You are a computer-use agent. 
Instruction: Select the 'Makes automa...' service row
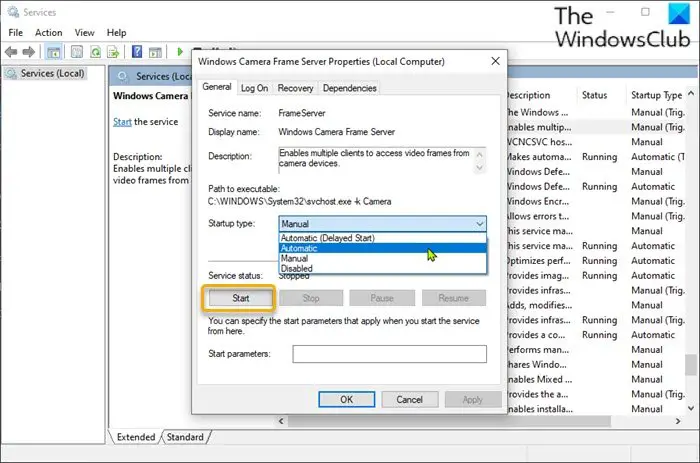[596, 157]
